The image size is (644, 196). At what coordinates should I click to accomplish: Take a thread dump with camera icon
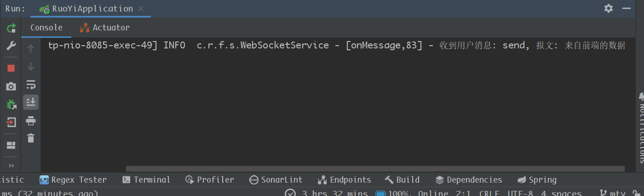[11, 86]
